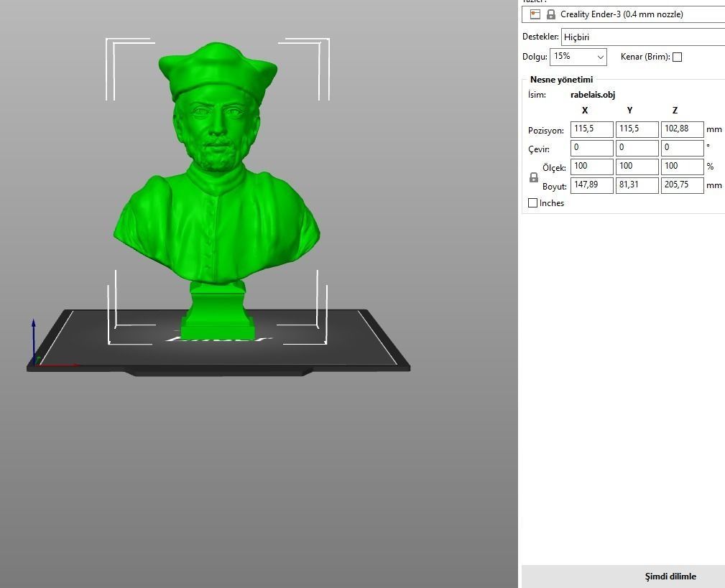The width and height of the screenshot is (725, 588).
Task: Enable the Kenar (Brim) checkbox
Action: [677, 57]
